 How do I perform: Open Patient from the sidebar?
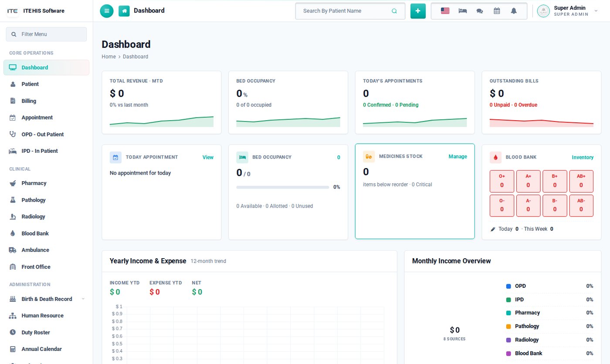pos(46,84)
